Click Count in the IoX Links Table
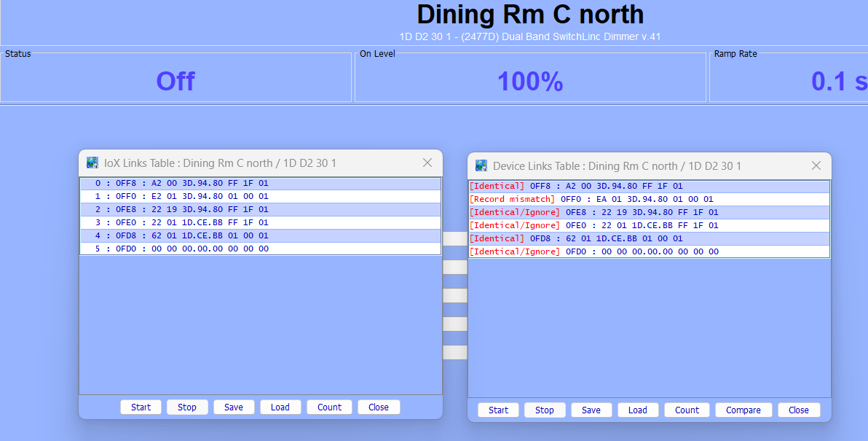This screenshot has width=868, height=441. (x=329, y=407)
